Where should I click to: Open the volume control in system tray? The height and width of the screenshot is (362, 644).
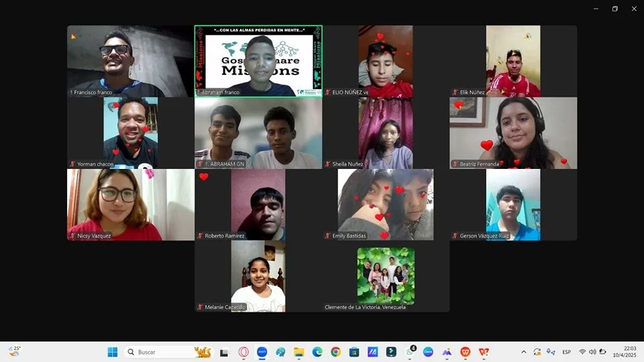coord(592,352)
